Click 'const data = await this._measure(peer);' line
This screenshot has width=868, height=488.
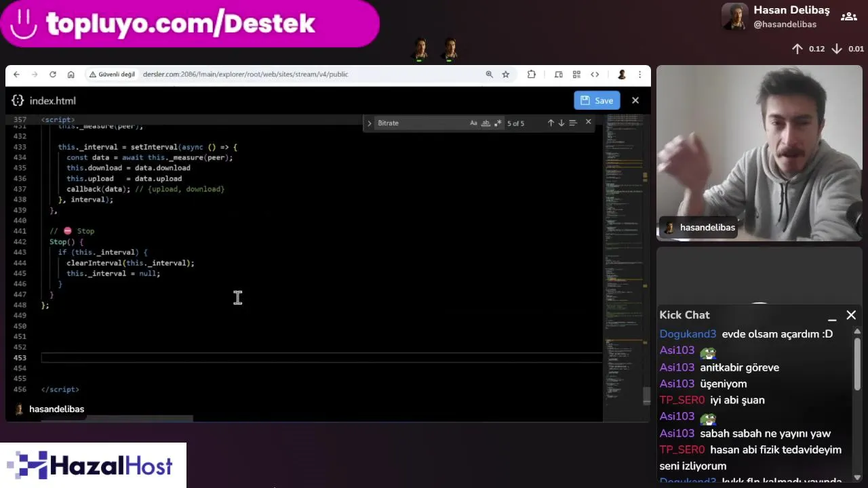tap(149, 158)
